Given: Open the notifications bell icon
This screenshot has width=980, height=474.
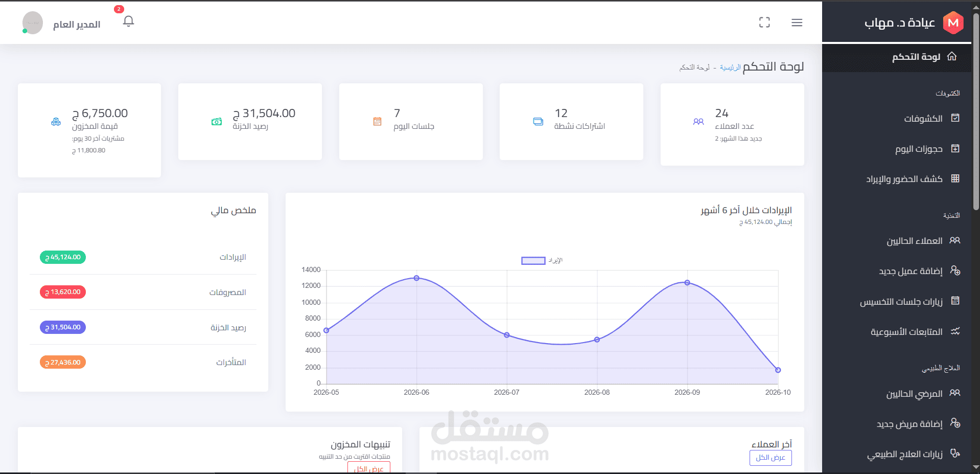Looking at the screenshot, I should click(129, 21).
